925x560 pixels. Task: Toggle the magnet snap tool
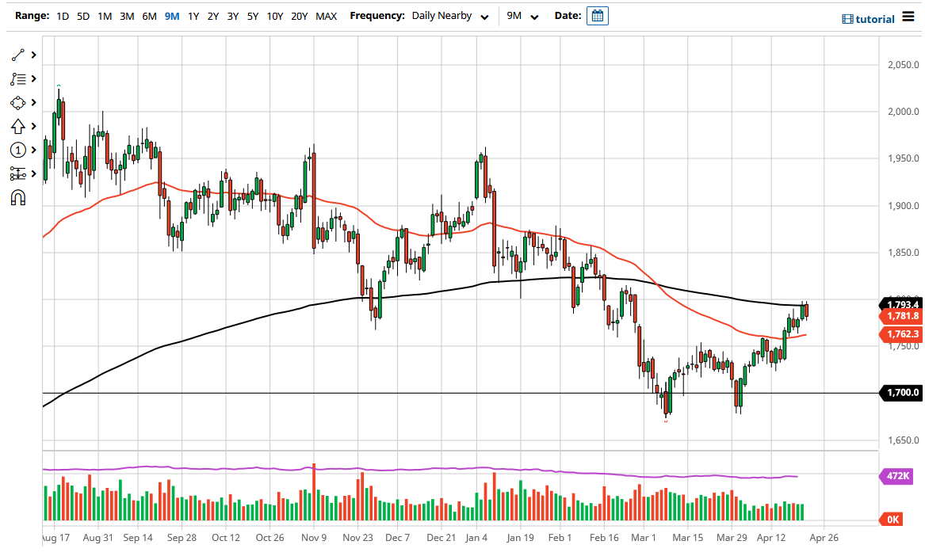(17, 197)
